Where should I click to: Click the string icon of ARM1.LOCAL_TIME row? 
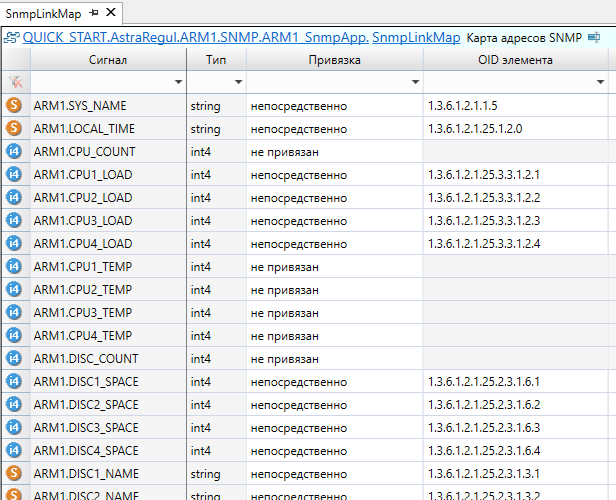[14, 128]
